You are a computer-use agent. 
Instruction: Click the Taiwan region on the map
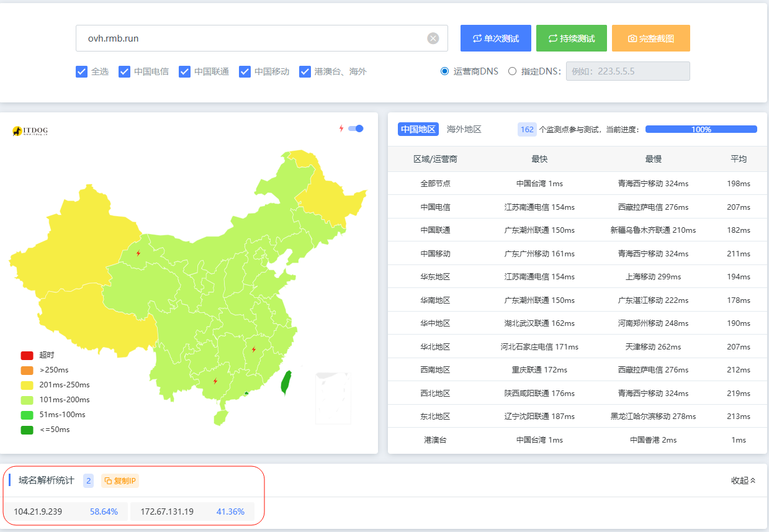(286, 382)
